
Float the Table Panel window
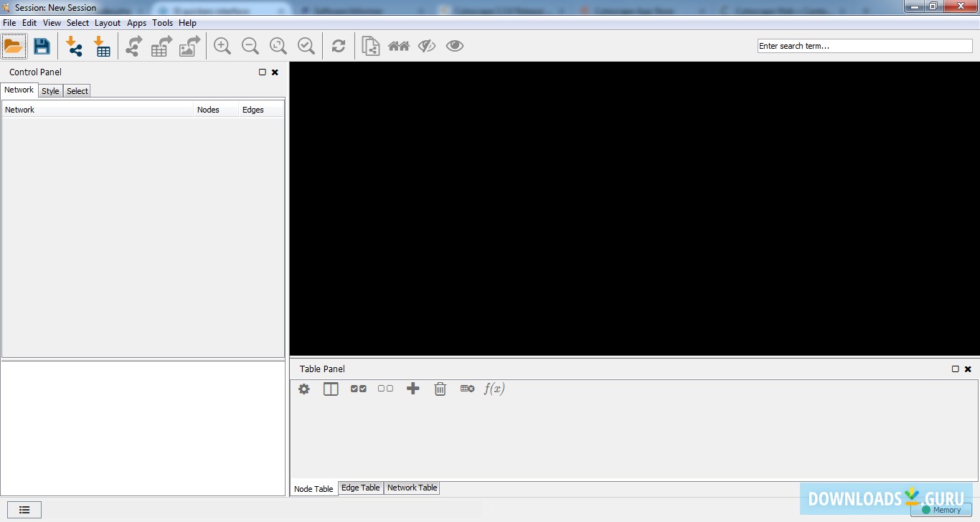coord(956,369)
